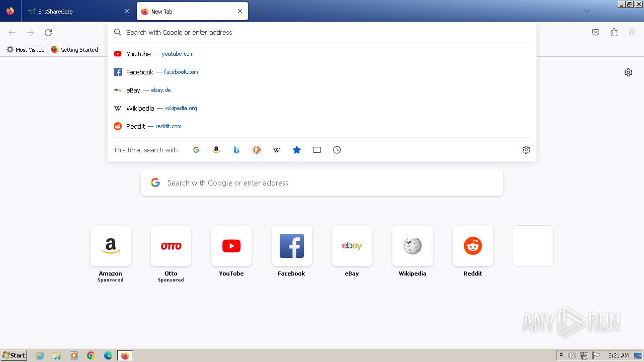Image resolution: width=644 pixels, height=362 pixels.
Task: Click Show desktop button in taskbar corner
Action: [638, 355]
